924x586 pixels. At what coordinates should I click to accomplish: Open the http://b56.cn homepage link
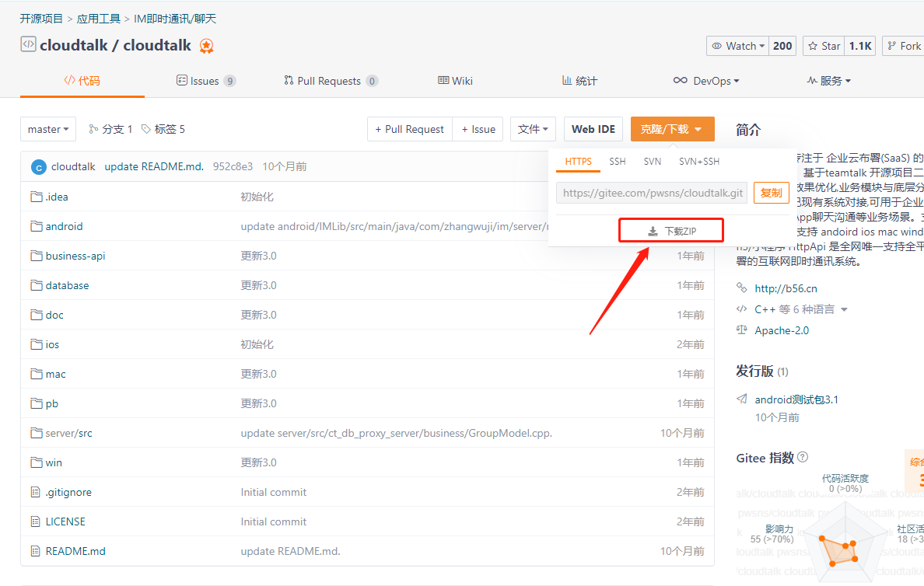786,288
